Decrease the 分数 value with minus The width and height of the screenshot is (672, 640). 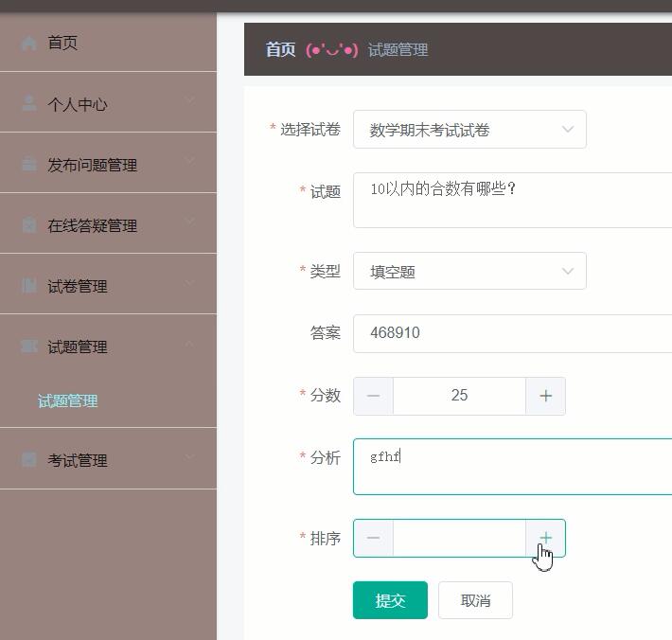pos(373,396)
